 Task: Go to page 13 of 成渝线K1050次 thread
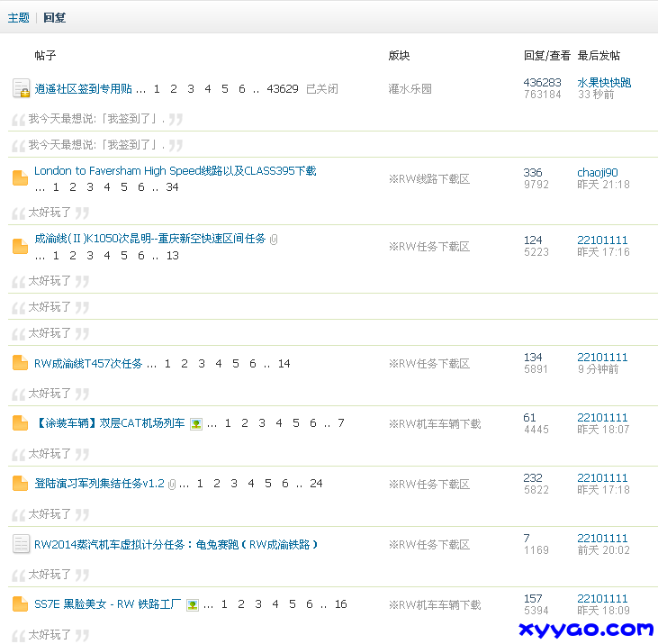coord(173,256)
